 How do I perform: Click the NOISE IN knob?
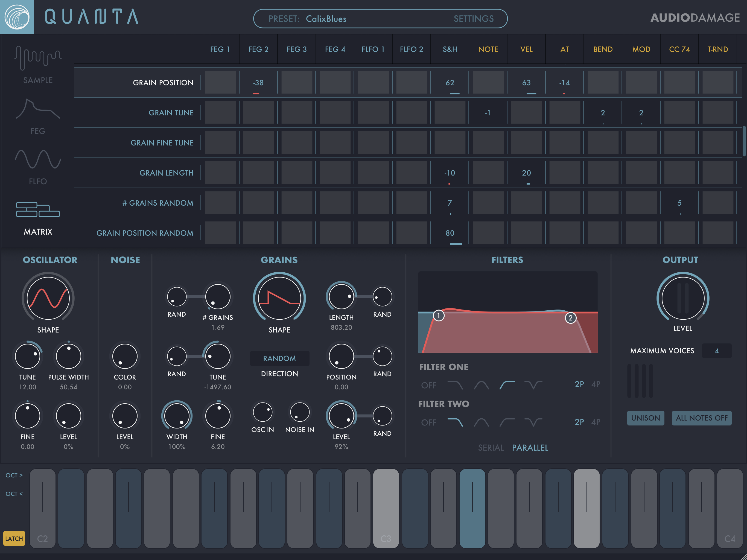coord(300,412)
